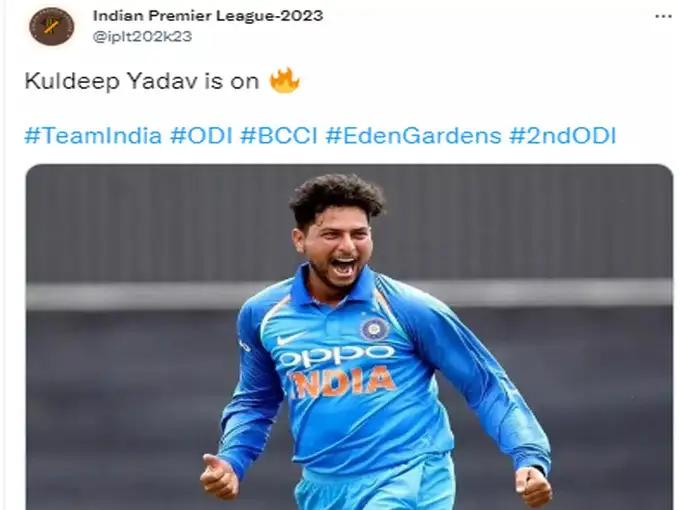Open the #BCCI hashtag
This screenshot has width=680, height=510.
(x=279, y=136)
